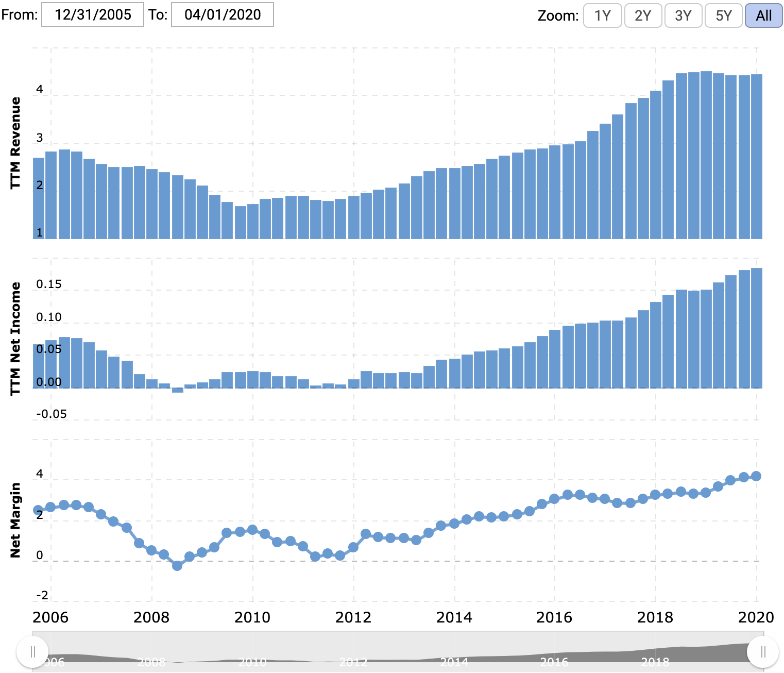Click the -2 Net Margin axis value
Viewport: 784px width, 673px height.
(x=42, y=596)
